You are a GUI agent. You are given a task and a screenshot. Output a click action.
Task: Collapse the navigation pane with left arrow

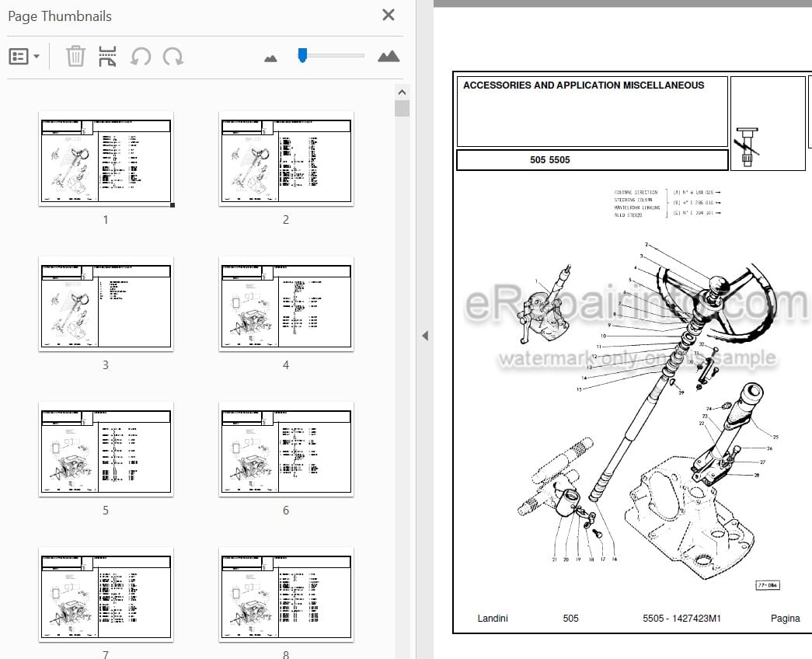coord(425,336)
